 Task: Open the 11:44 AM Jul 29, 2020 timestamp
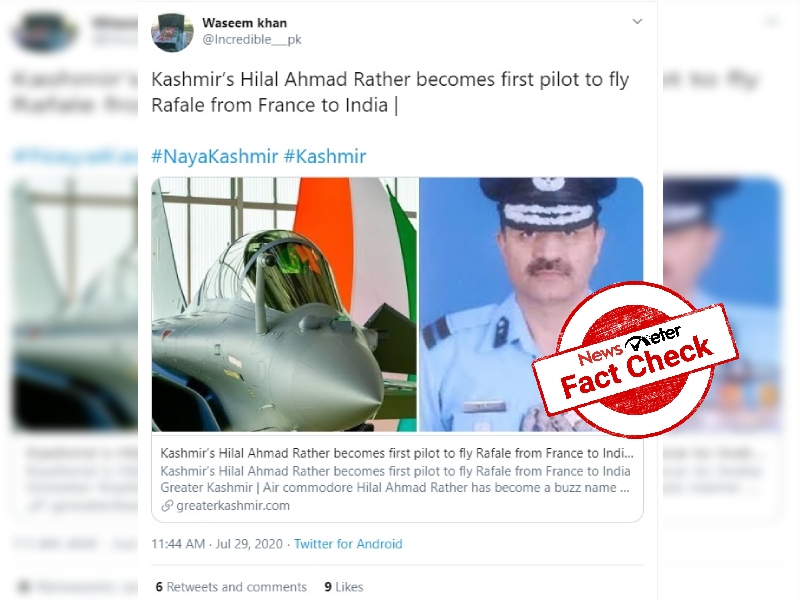[x=217, y=544]
